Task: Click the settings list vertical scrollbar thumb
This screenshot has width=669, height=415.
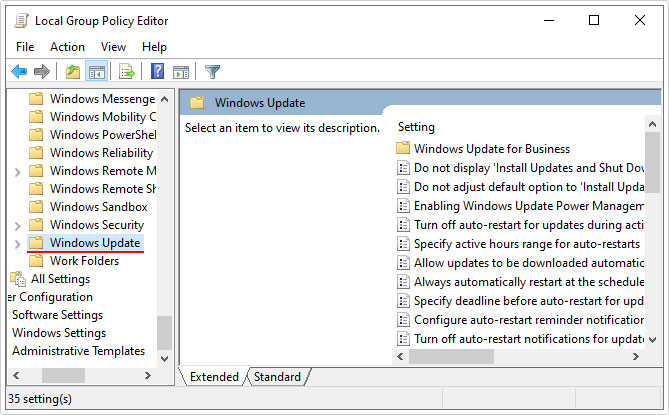Action: 652,162
